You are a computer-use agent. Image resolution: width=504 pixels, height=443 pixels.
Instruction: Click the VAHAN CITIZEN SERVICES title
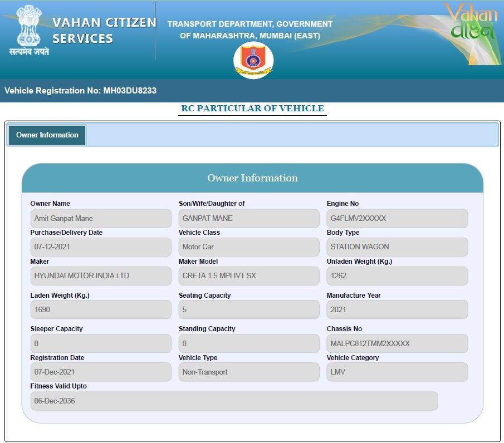(x=104, y=31)
